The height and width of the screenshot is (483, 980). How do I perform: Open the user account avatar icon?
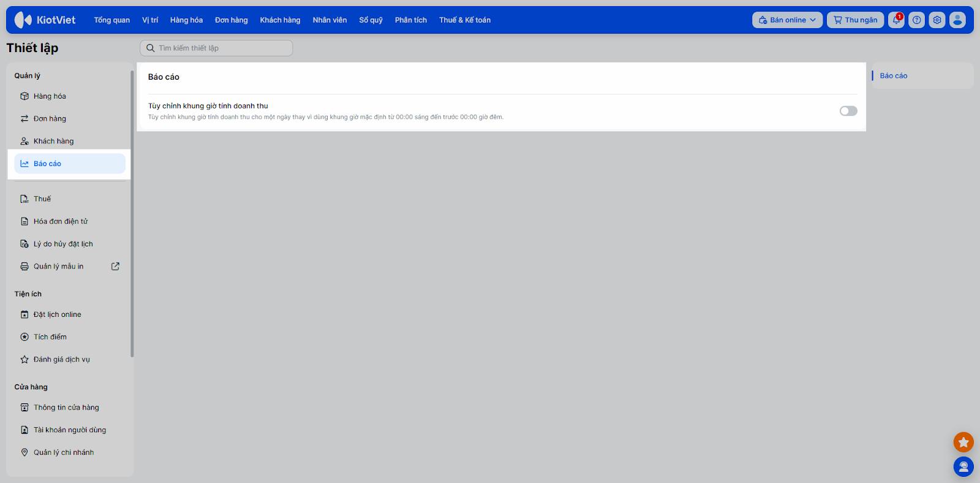pyautogui.click(x=957, y=20)
